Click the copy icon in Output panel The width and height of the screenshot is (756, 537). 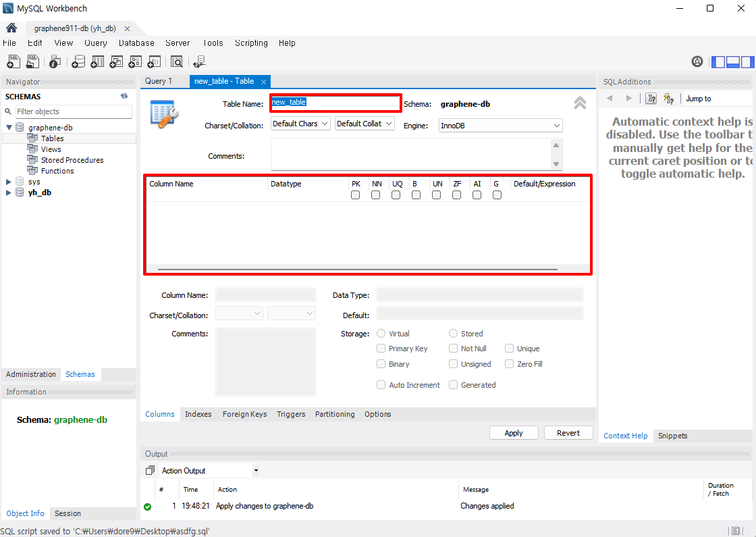pos(150,470)
